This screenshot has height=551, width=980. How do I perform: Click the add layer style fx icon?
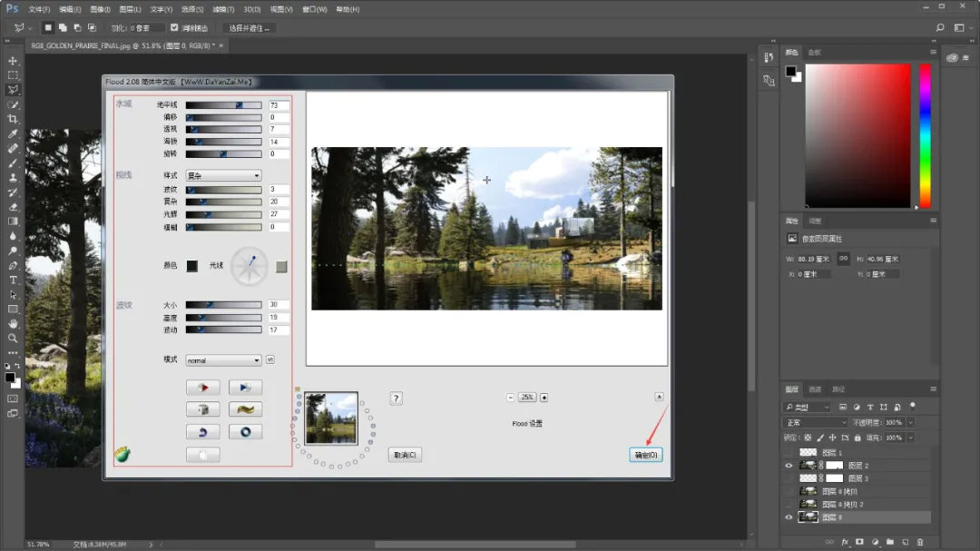pos(845,542)
